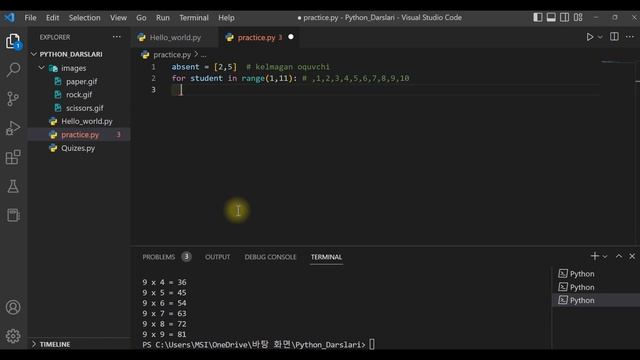Open the Go menu

click(x=141, y=18)
